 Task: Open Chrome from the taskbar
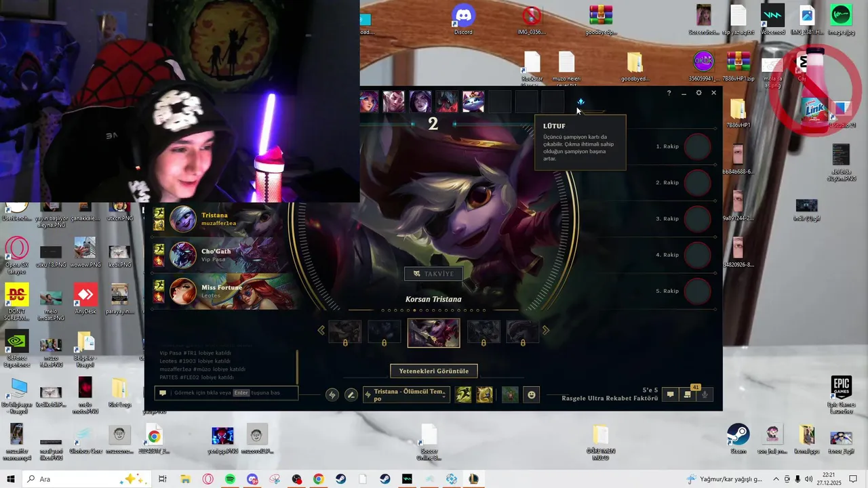click(318, 479)
